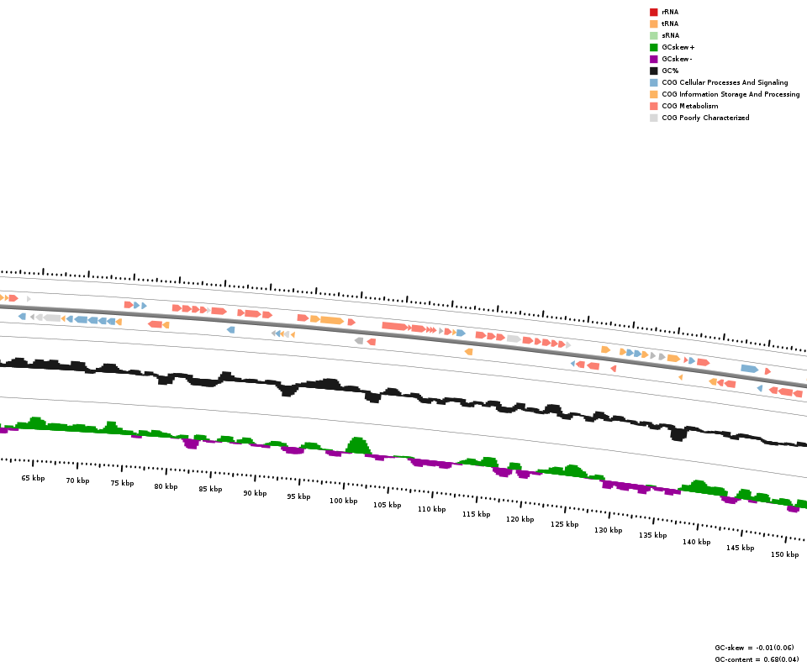
Task: Select the black GC% legend square
Action: point(653,71)
